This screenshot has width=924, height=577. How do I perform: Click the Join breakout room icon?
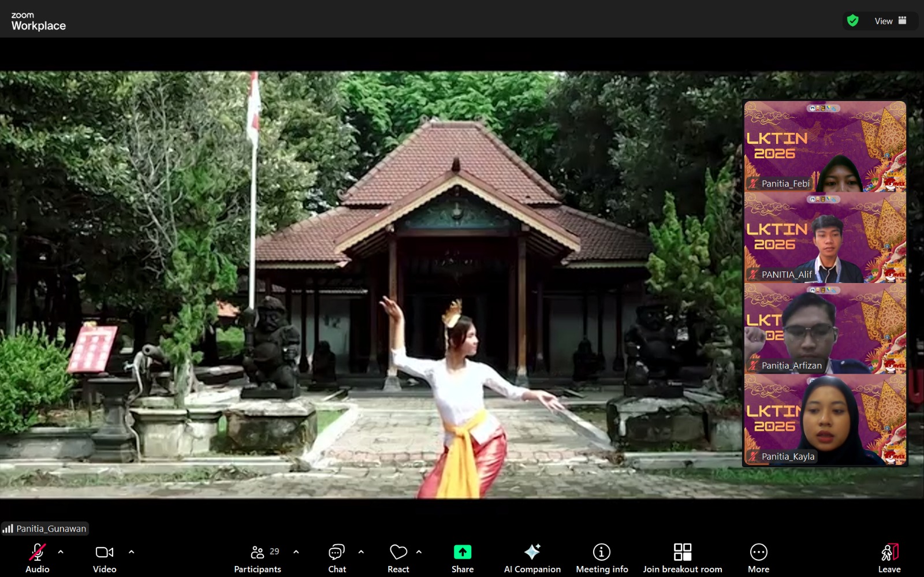click(683, 553)
